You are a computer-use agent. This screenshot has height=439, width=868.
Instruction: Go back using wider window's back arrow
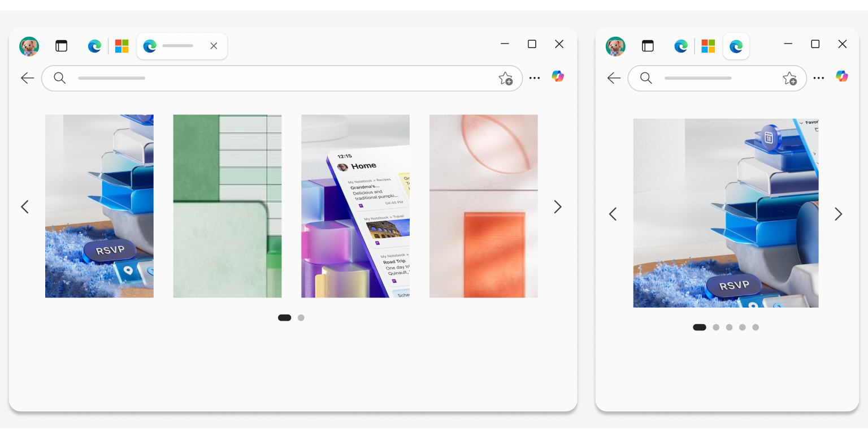coord(27,78)
